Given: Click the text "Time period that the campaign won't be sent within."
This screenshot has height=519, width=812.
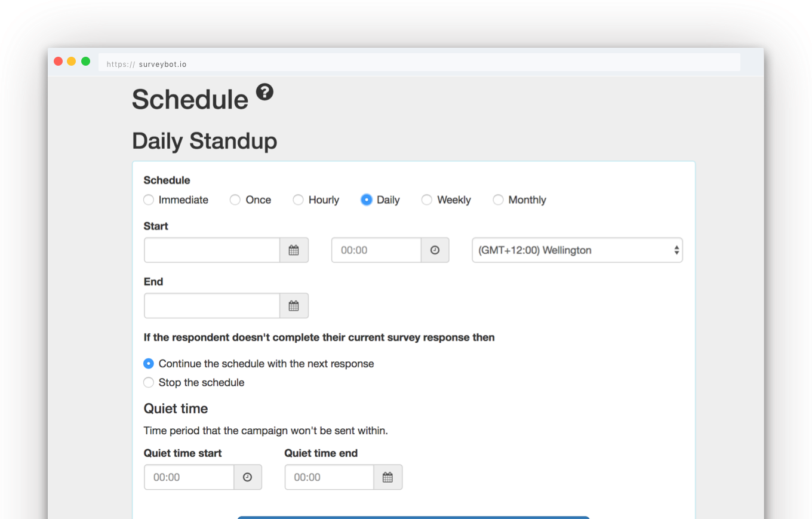Looking at the screenshot, I should [x=266, y=431].
